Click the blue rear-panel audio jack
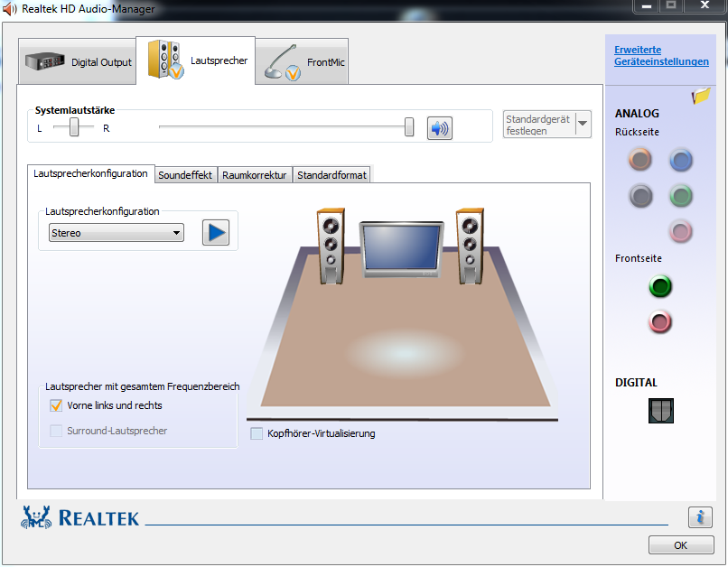The height and width of the screenshot is (567, 728). pyautogui.click(x=681, y=161)
